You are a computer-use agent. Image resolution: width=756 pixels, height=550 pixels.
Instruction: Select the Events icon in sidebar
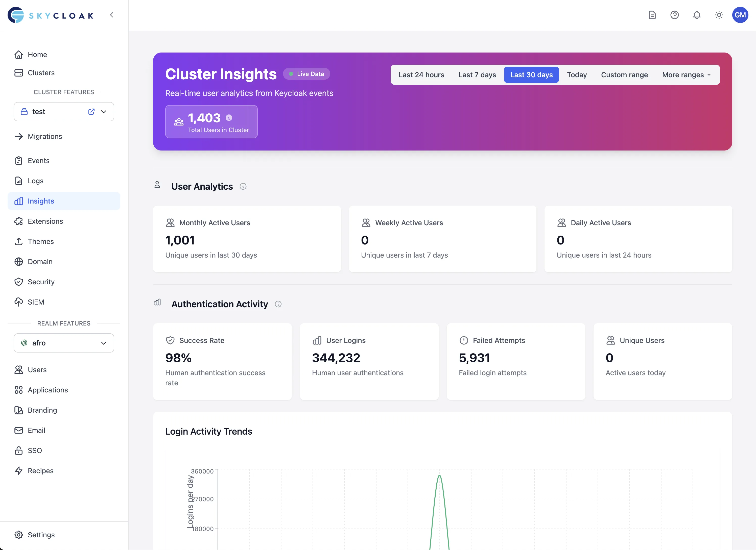click(x=19, y=160)
